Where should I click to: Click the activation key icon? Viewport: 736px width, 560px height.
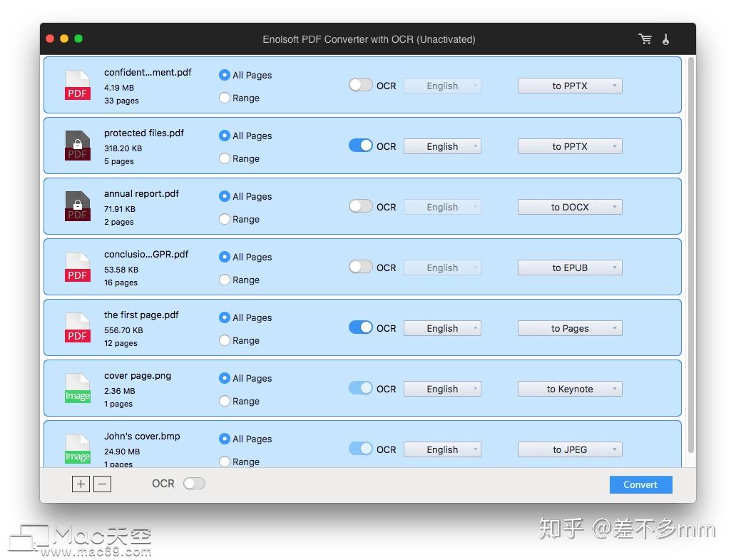tap(665, 39)
